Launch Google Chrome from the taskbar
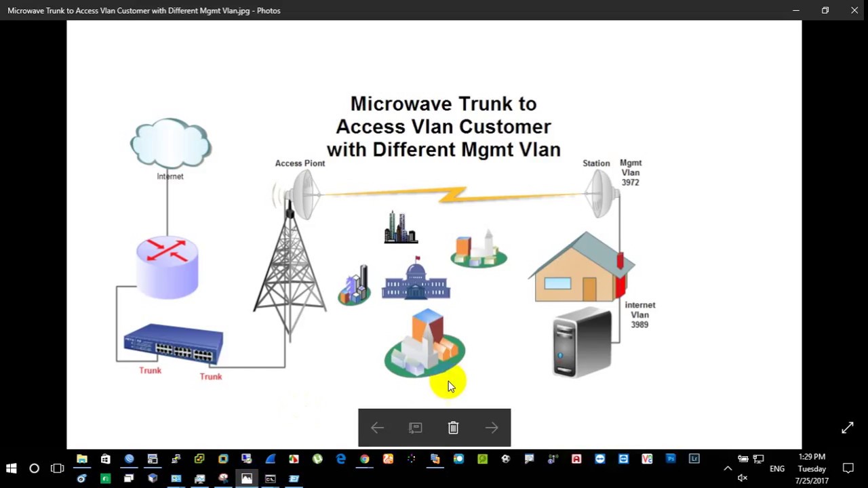 [x=364, y=459]
